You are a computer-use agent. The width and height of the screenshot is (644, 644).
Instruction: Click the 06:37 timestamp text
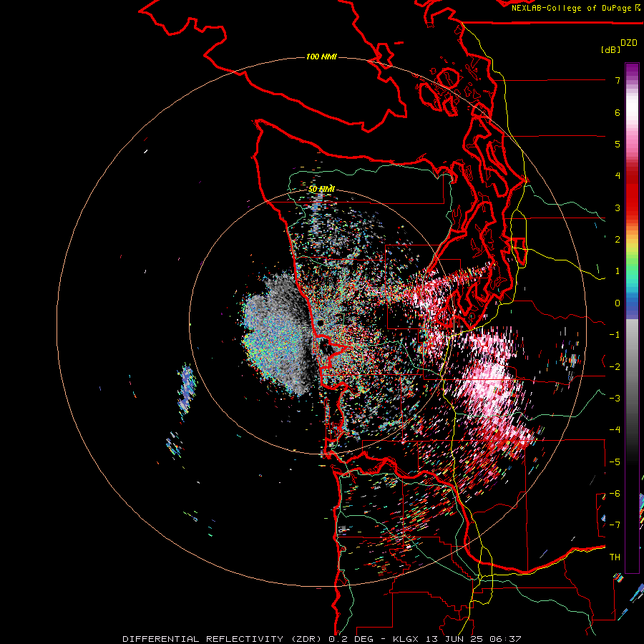coord(507,639)
